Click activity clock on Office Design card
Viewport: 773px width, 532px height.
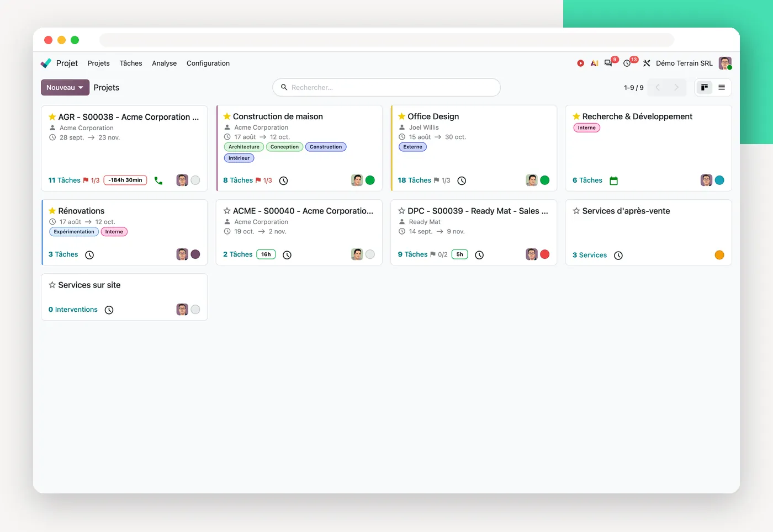click(x=462, y=180)
